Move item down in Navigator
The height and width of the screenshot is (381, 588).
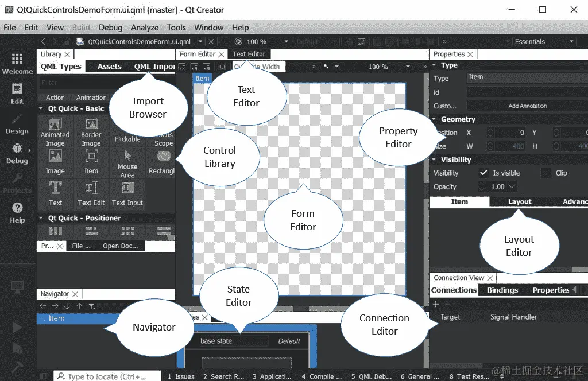pyautogui.click(x=67, y=306)
